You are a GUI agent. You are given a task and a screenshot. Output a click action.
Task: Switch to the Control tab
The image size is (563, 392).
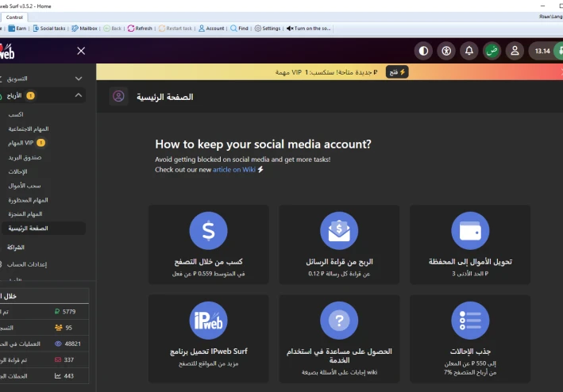[x=14, y=17]
